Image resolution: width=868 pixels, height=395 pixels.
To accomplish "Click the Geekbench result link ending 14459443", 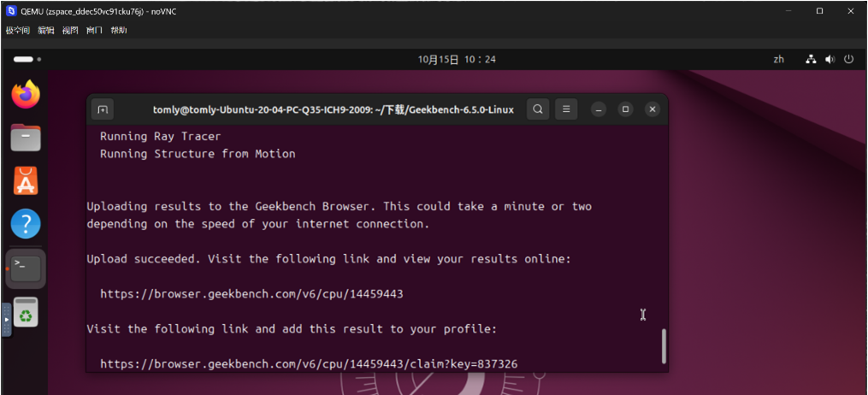I will pyautogui.click(x=252, y=294).
